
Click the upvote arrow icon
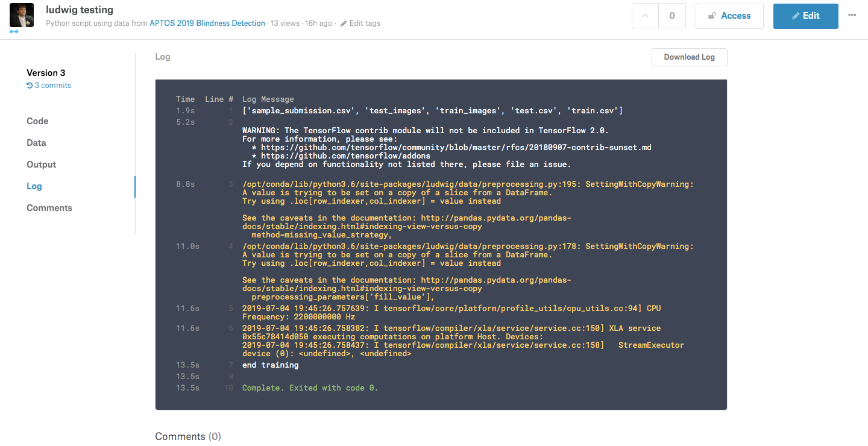646,16
